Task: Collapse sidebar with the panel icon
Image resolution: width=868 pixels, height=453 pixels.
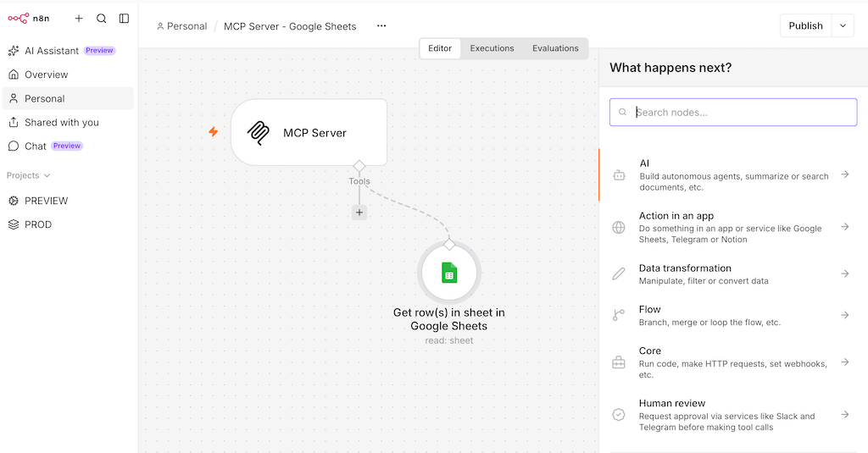Action: (124, 19)
